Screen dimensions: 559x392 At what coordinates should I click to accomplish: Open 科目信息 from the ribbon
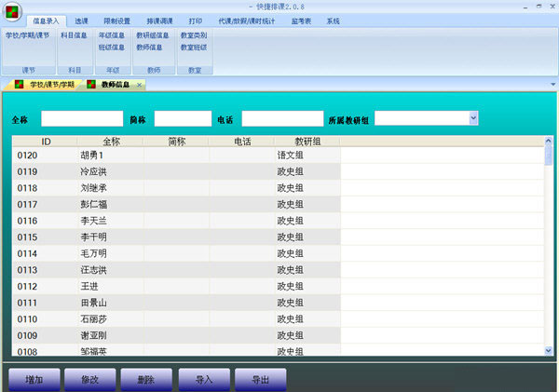(75, 35)
